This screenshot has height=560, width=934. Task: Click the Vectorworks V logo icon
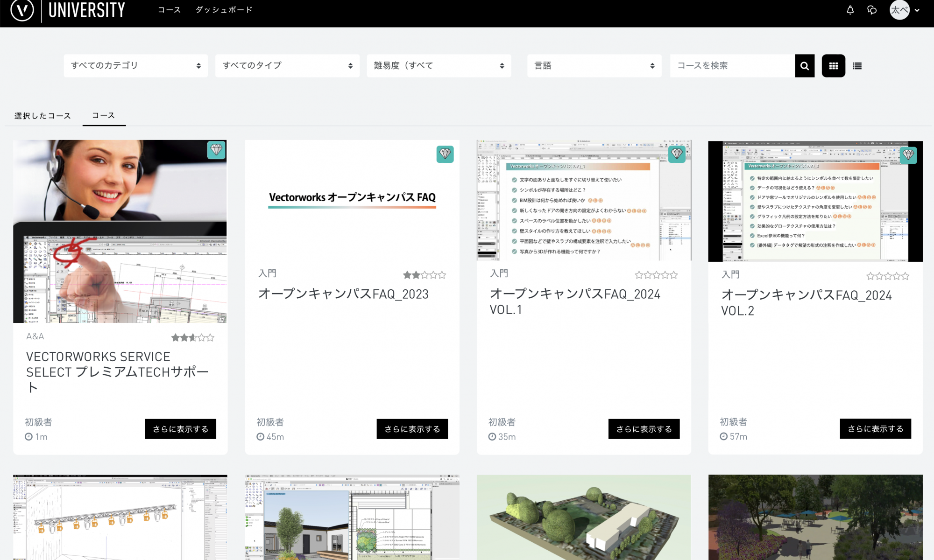coord(22,10)
